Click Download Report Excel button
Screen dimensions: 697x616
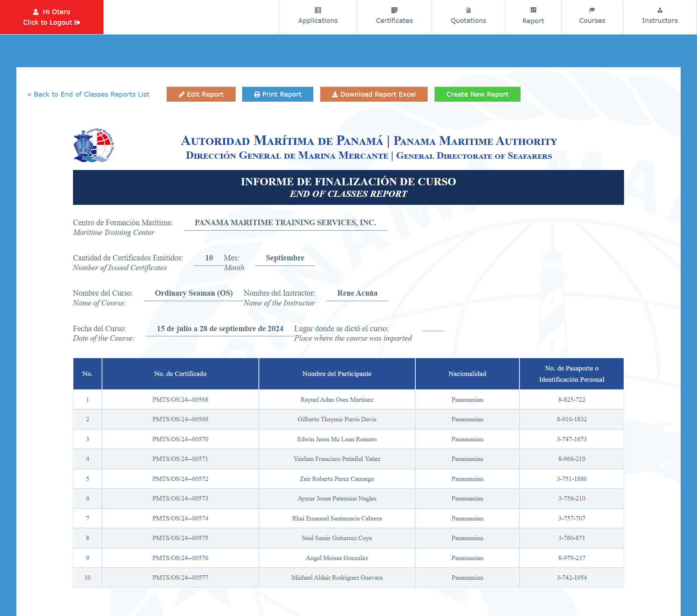click(374, 94)
